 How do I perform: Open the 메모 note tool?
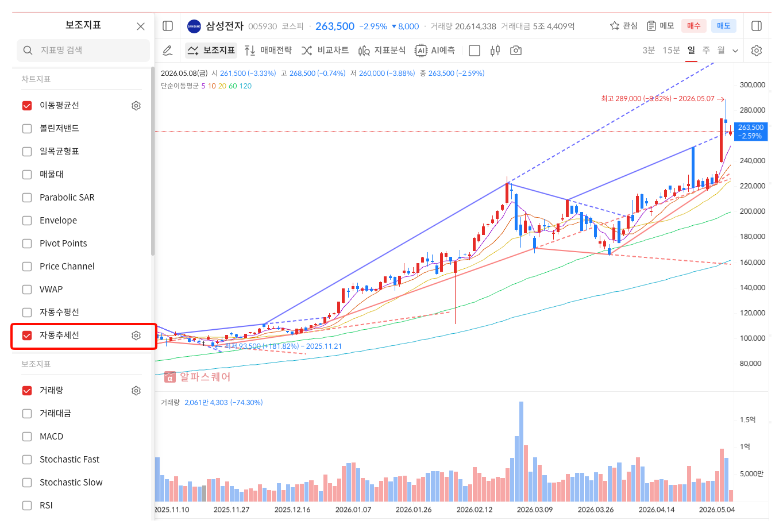point(660,26)
